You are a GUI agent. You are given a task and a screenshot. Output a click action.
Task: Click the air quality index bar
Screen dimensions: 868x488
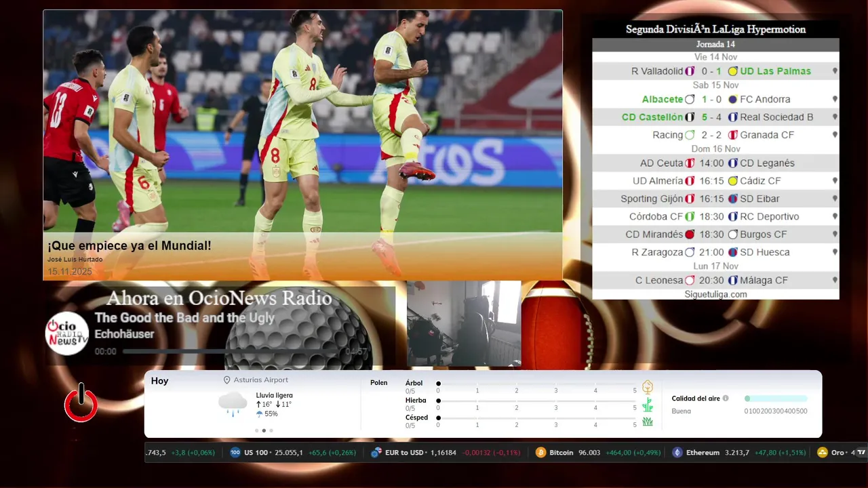(776, 399)
